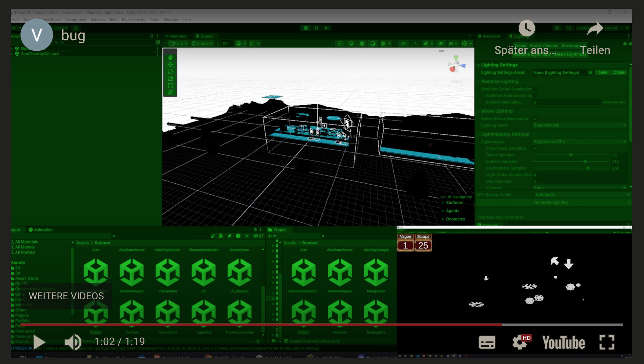Click the watch later clock icon
The image size is (644, 364).
pos(527,29)
